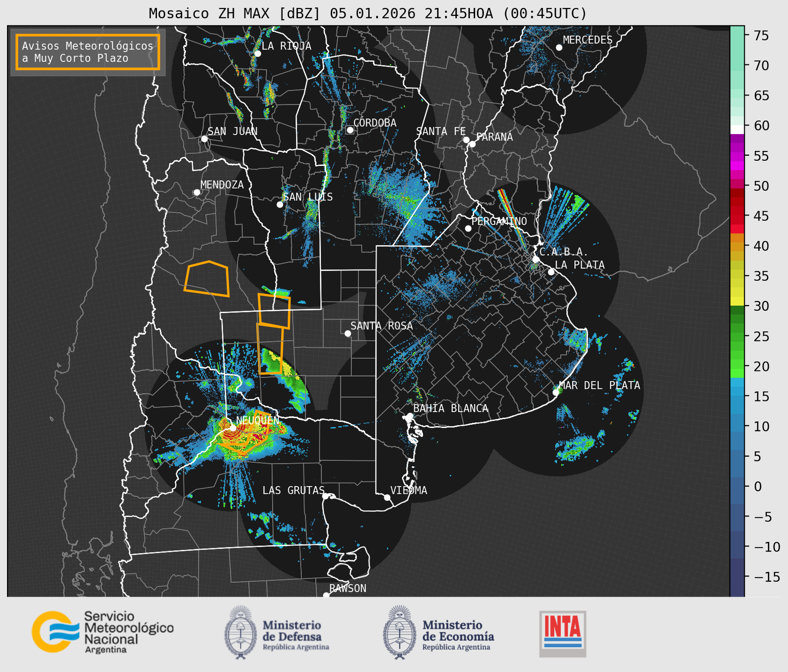The image size is (788, 672).
Task: Click the SANTA ROSA city label
Action: click(382, 326)
